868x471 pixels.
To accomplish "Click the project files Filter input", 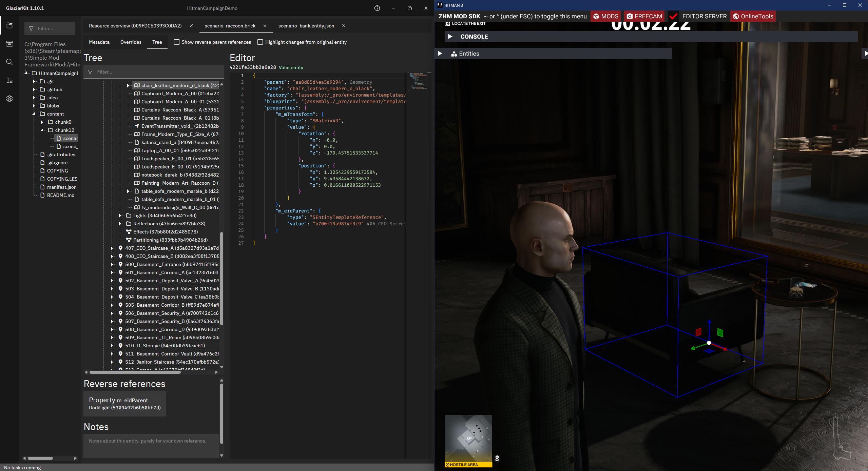I will [50, 28].
